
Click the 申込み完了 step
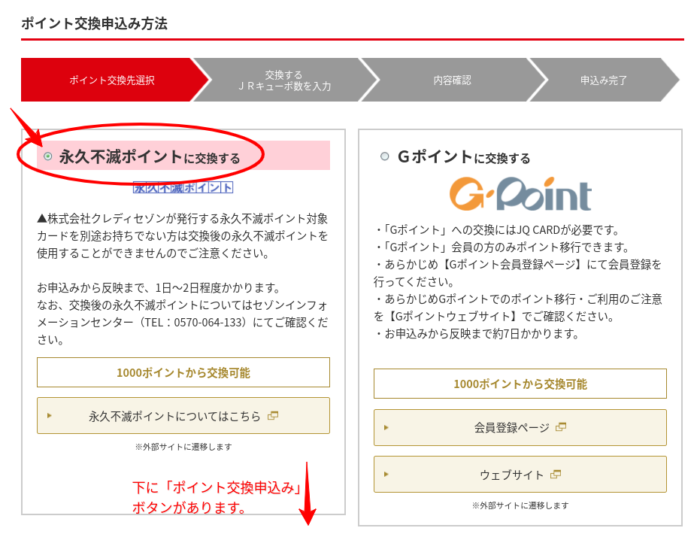click(x=604, y=80)
